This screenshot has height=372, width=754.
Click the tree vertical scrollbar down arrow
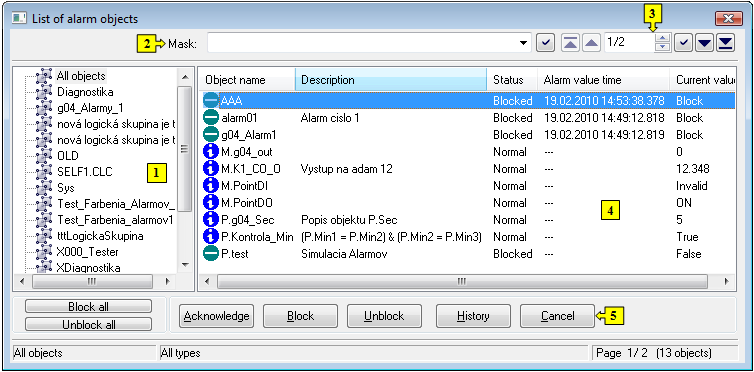(185, 265)
